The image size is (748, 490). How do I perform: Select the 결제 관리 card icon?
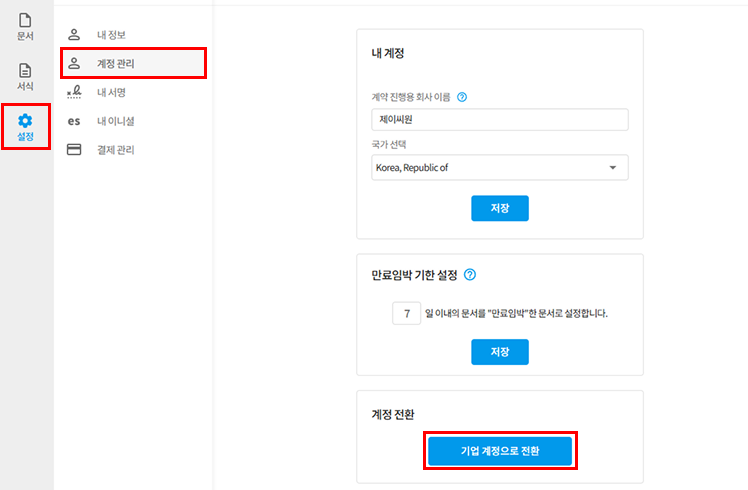(x=73, y=150)
